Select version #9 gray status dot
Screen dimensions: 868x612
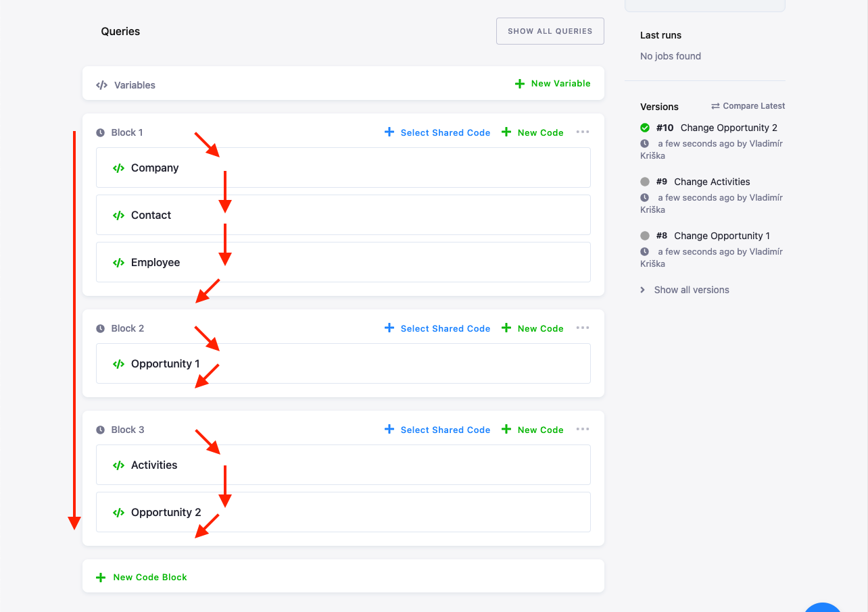pyautogui.click(x=645, y=182)
